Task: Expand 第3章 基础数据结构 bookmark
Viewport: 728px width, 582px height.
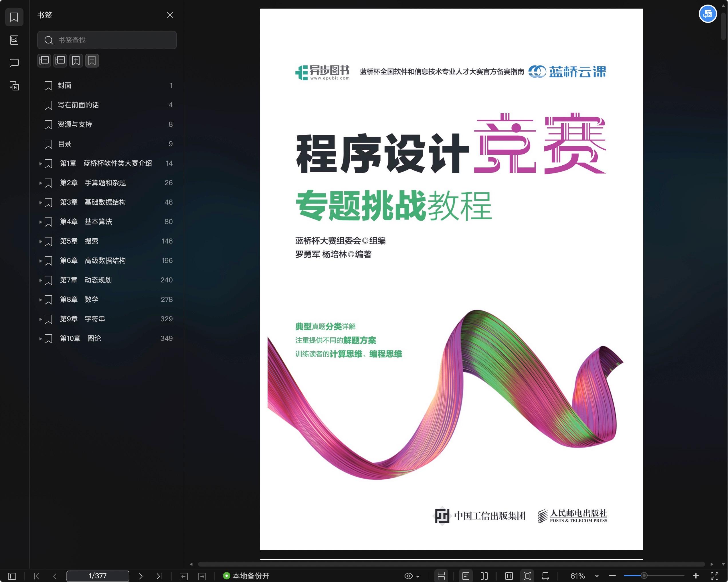Action: pyautogui.click(x=41, y=202)
